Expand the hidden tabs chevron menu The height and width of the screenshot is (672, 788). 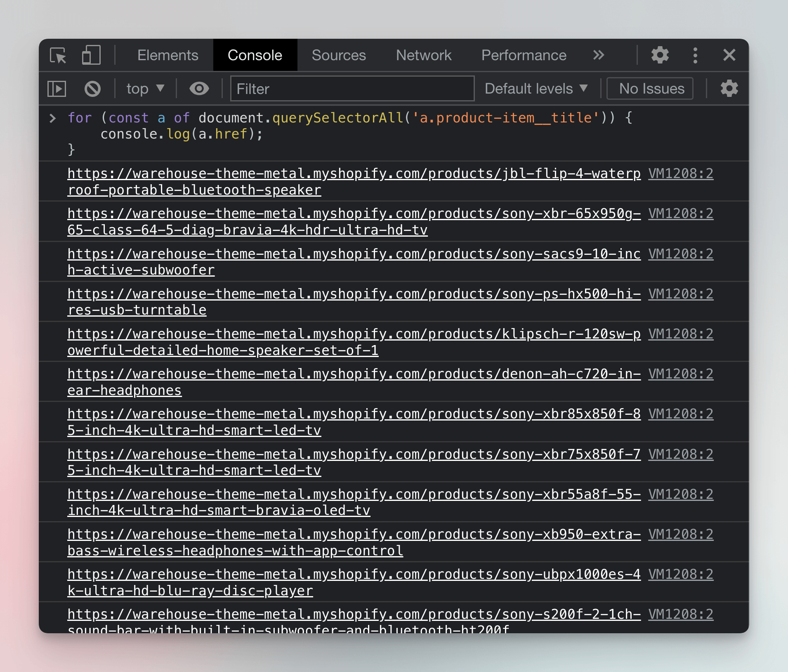pos(598,55)
